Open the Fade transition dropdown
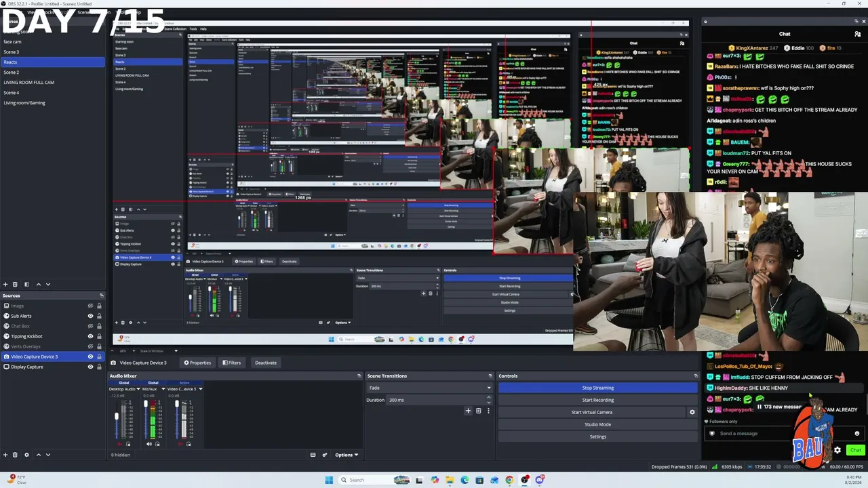Viewport: 868px width, 488px height. [x=429, y=388]
